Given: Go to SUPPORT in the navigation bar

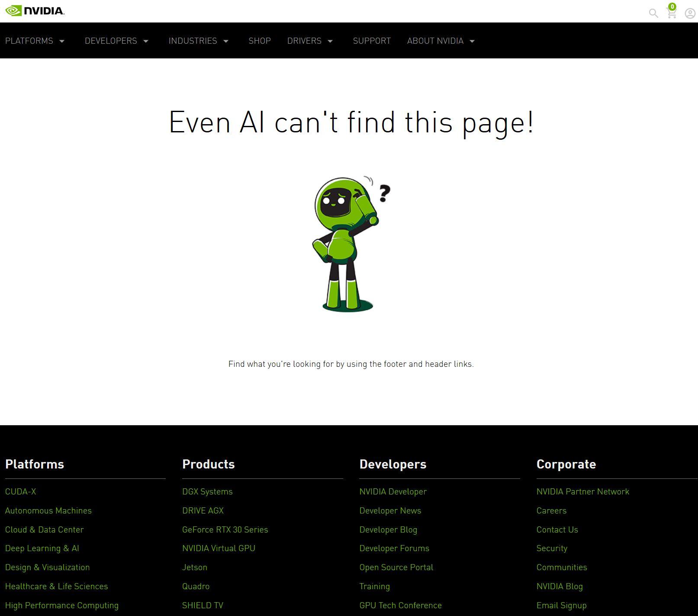Looking at the screenshot, I should [x=372, y=41].
